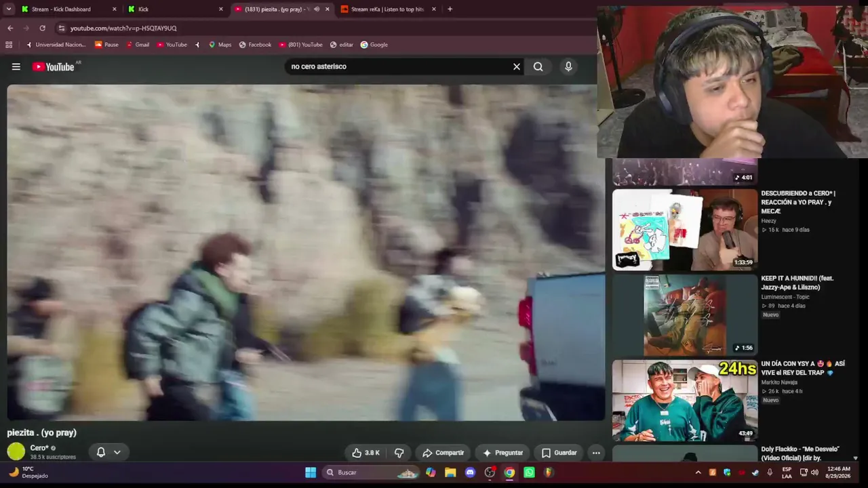Image resolution: width=868 pixels, height=488 pixels.
Task: Open the Universidad Nacion... bookmark
Action: point(56,45)
